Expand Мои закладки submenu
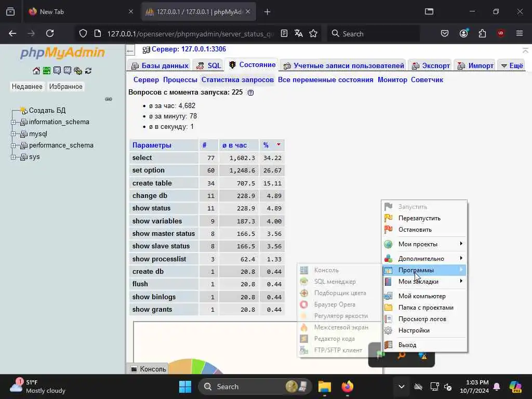 point(424,281)
